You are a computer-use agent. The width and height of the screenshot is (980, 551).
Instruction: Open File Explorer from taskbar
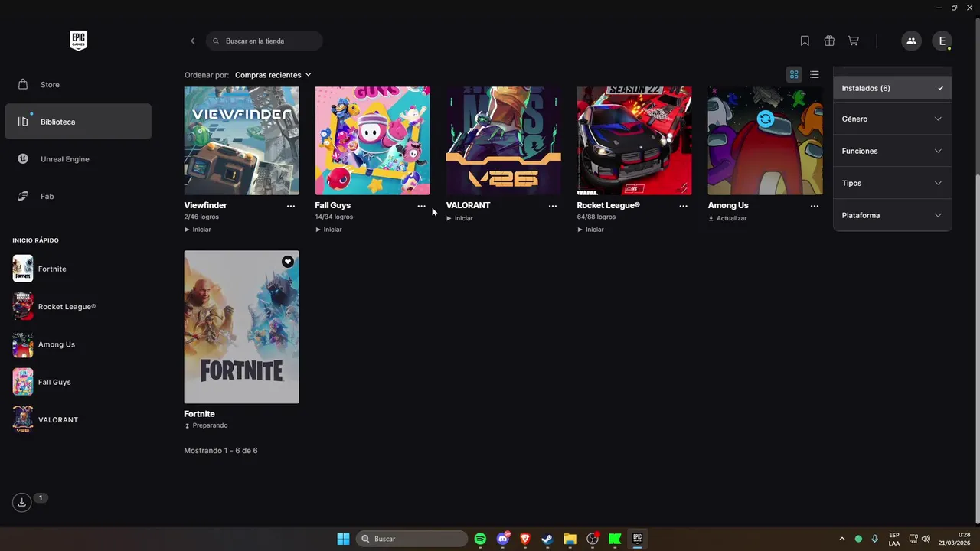tap(570, 539)
